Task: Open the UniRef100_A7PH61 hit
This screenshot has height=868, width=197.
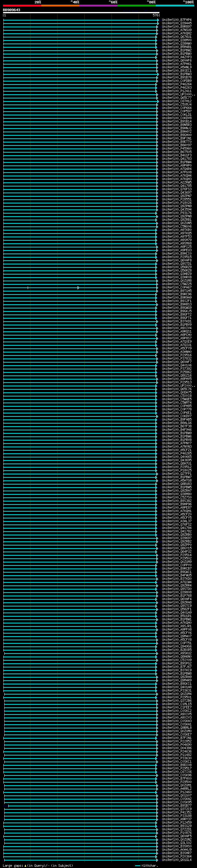Action: pos(176,64)
